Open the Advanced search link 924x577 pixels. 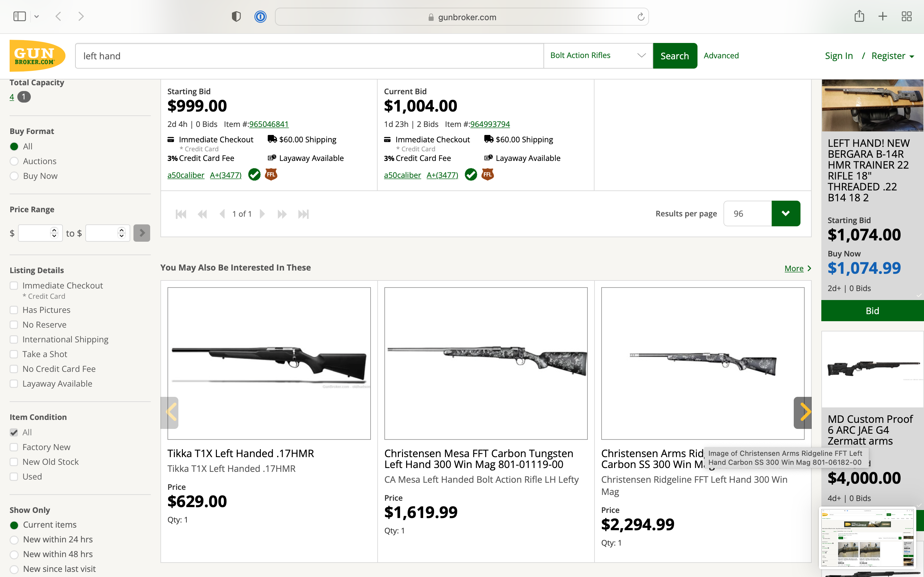[x=721, y=56]
